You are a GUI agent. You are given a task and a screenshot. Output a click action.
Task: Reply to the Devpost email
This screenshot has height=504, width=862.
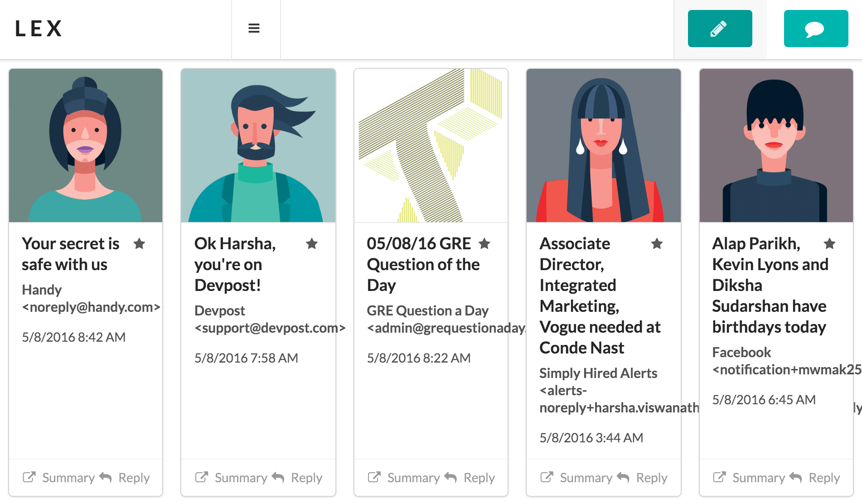point(297,478)
